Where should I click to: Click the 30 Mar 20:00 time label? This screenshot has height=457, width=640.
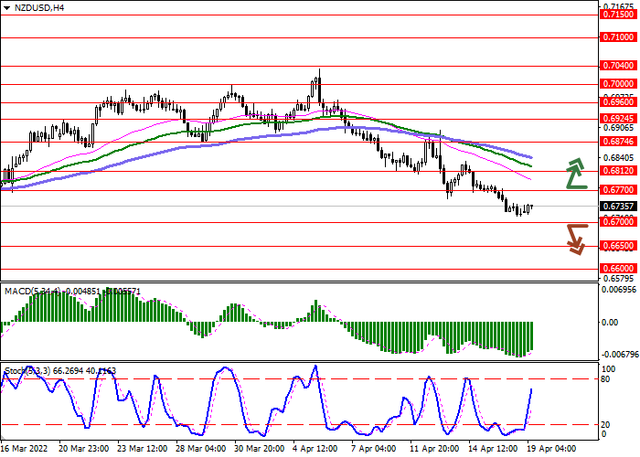(260, 449)
